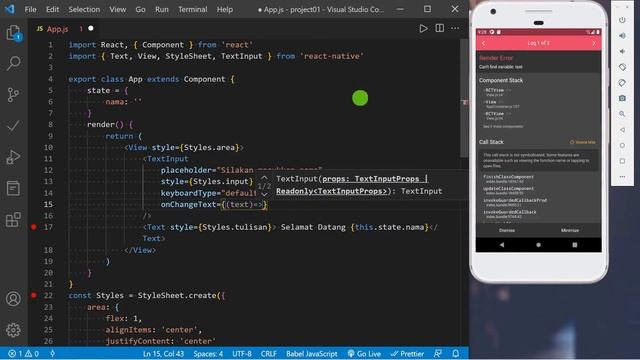The image size is (640, 360).
Task: Click the Run Code play icon
Action: coord(423,29)
